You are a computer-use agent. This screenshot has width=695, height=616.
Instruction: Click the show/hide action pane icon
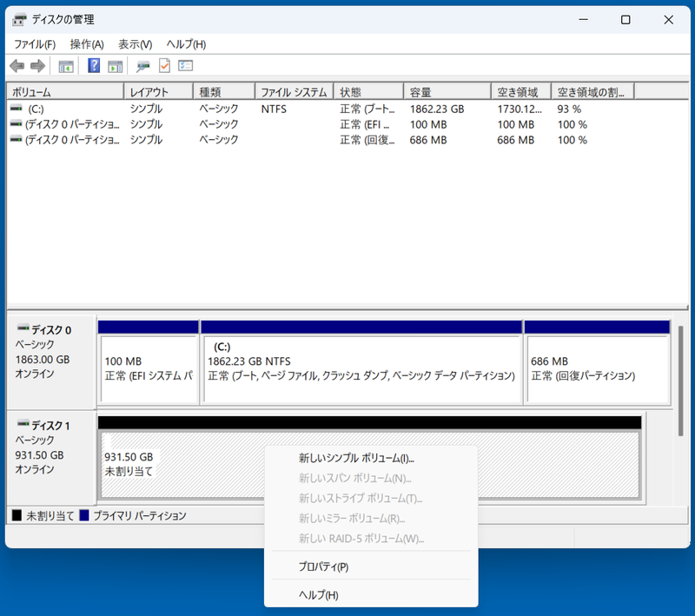click(x=116, y=67)
